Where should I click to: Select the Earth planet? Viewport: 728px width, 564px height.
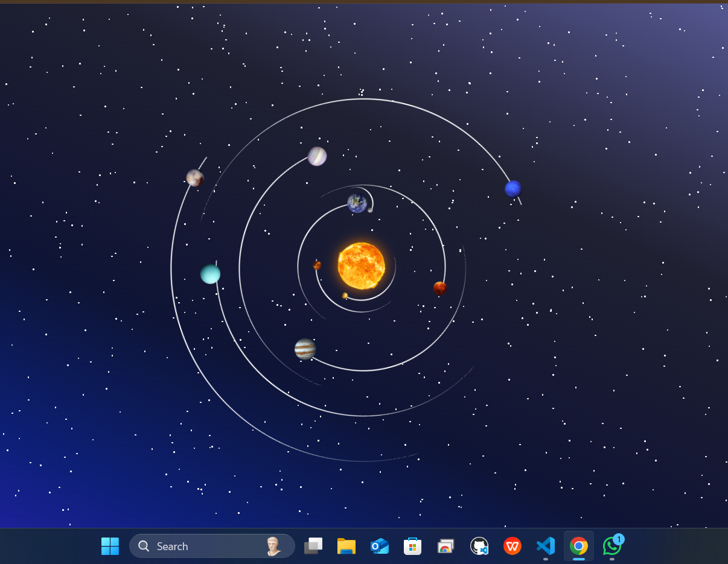pos(357,203)
